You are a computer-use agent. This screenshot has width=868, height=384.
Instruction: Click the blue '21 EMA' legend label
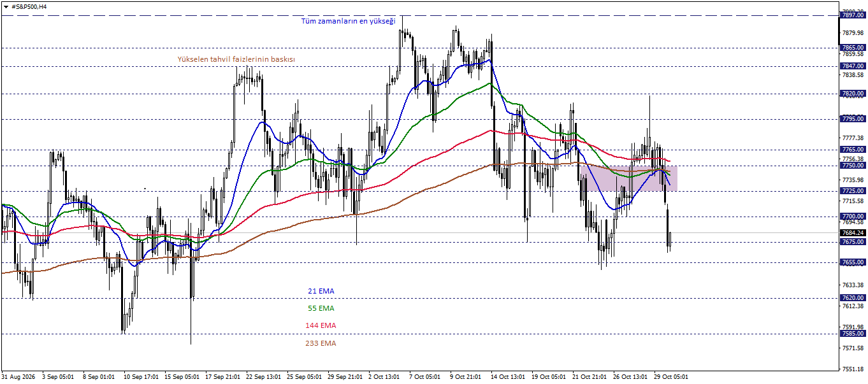pyautogui.click(x=321, y=291)
